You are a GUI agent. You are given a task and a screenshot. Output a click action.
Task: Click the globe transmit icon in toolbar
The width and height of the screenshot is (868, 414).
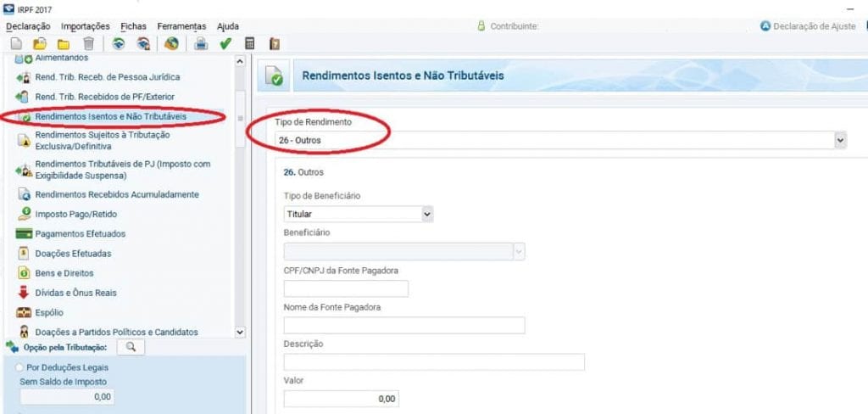coord(172,43)
